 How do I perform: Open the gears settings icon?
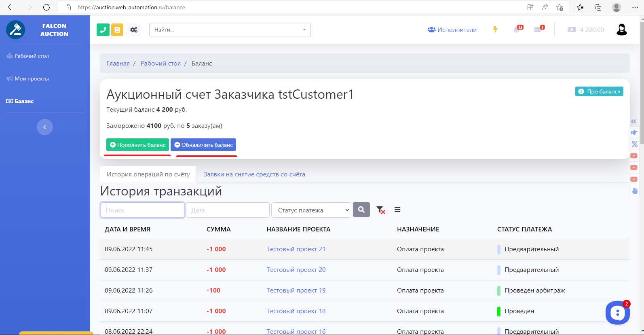(x=134, y=30)
